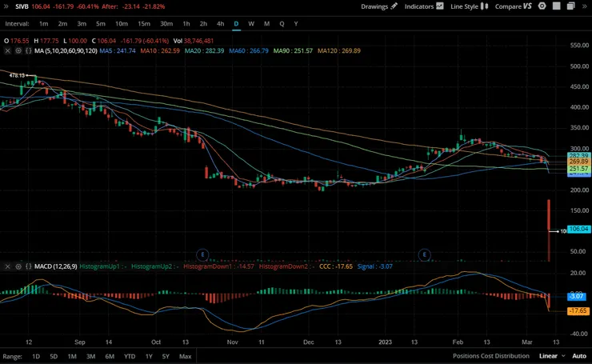Remove the MA indicator with X icon
Screen dimensions: 592x364
[8, 50]
